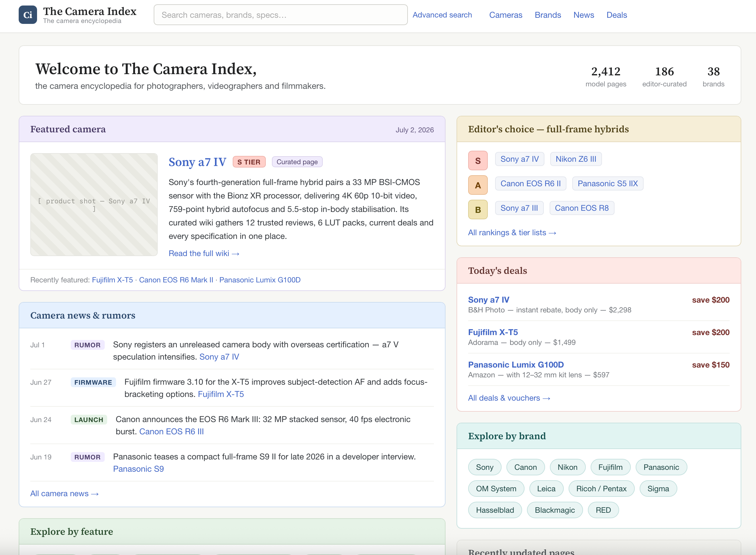The width and height of the screenshot is (756, 555).
Task: Select the Blackmagic brand chip
Action: tap(555, 510)
